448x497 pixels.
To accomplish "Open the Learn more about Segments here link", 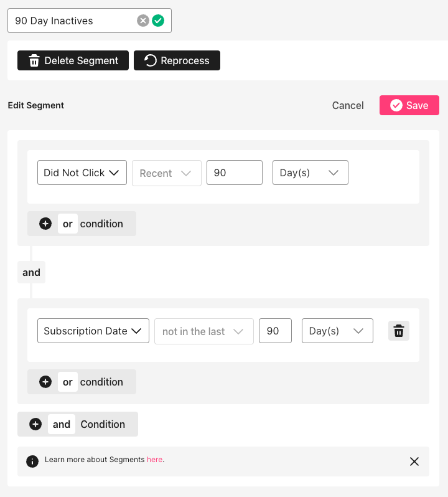I will tap(154, 460).
